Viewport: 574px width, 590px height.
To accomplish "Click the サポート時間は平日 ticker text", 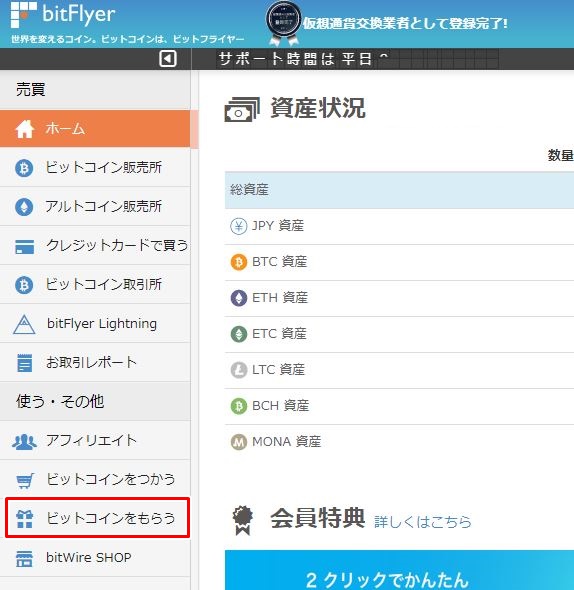I will (x=303, y=59).
